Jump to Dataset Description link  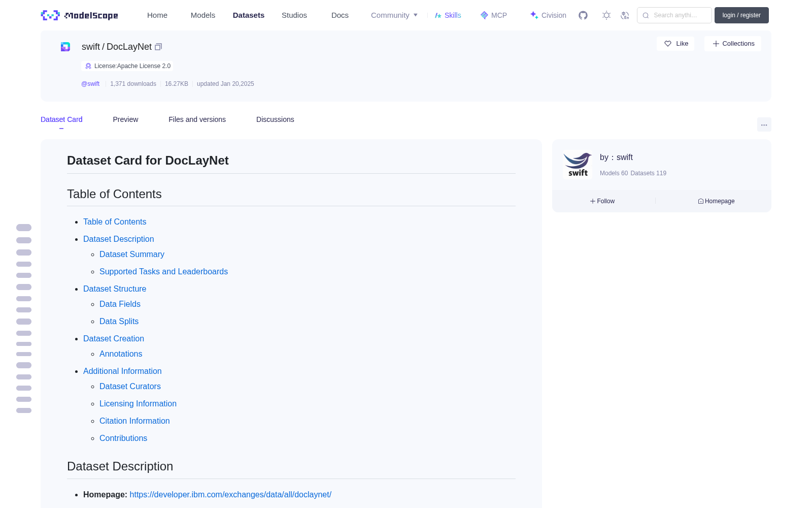point(118,239)
